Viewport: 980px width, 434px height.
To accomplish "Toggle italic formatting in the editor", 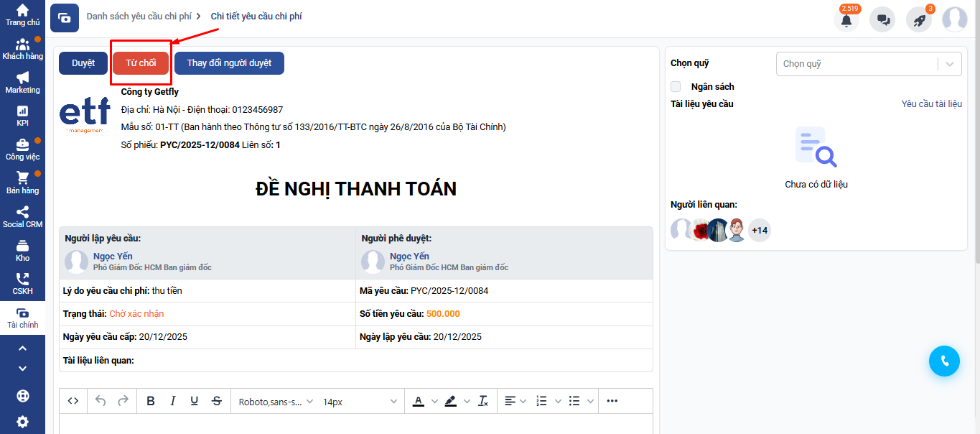I will click(172, 401).
